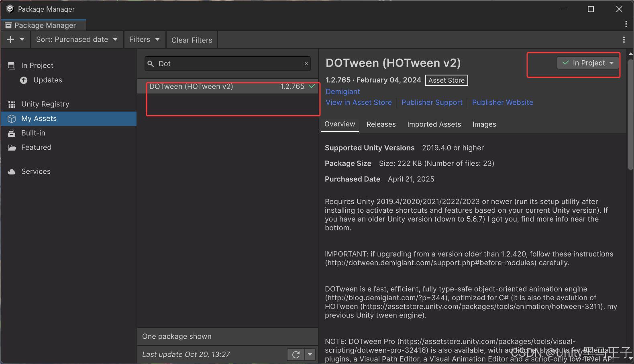Click 'Purchased Date' label
The height and width of the screenshot is (364, 634).
[x=353, y=179]
